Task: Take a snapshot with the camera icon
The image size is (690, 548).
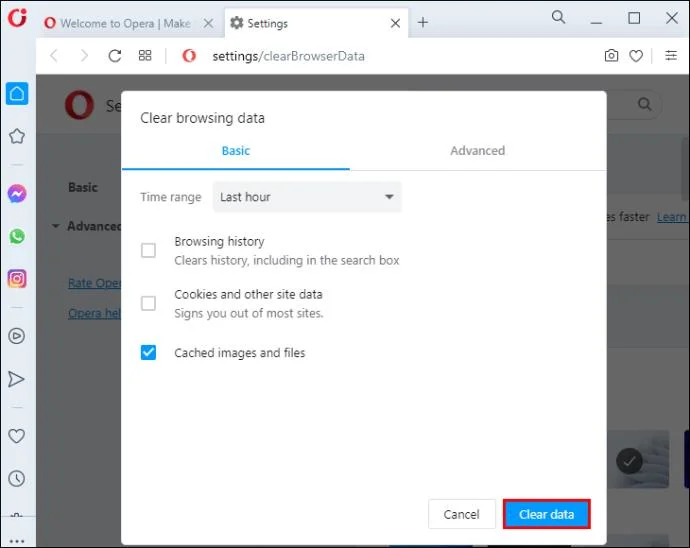Action: (611, 55)
